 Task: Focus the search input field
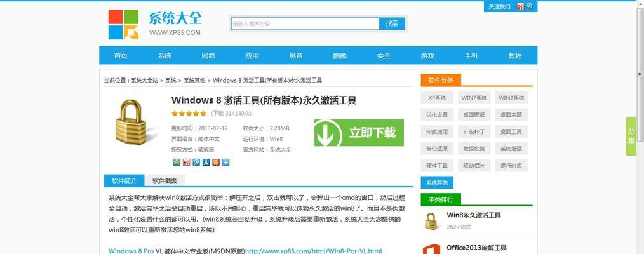(305, 23)
